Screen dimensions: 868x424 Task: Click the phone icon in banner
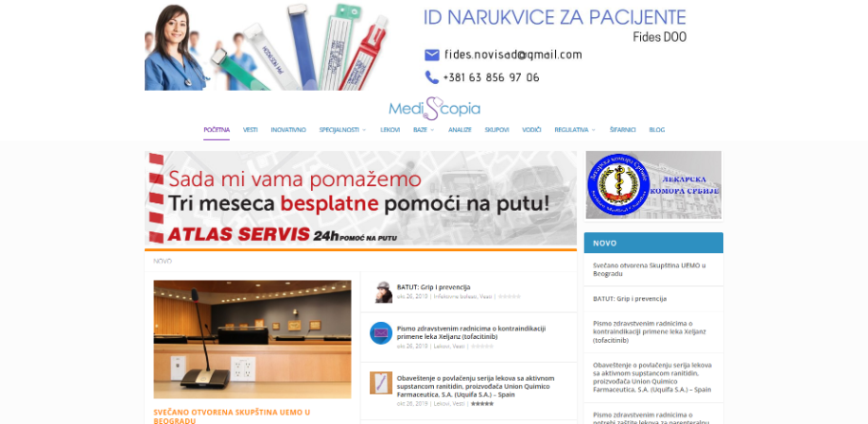point(432,77)
